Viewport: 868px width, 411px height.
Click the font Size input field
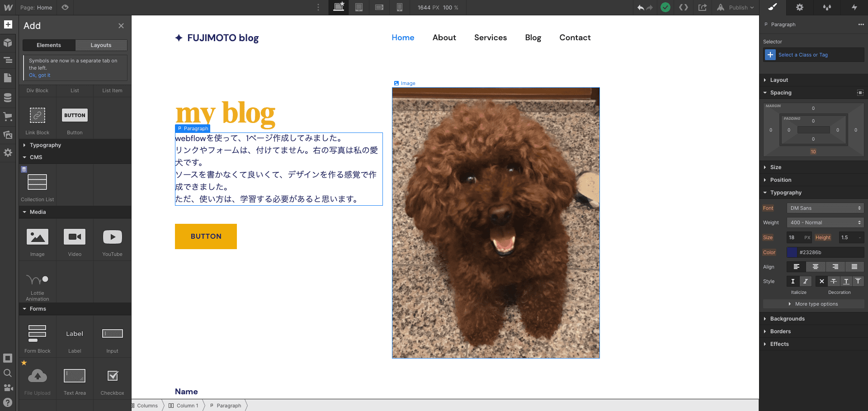(x=794, y=237)
